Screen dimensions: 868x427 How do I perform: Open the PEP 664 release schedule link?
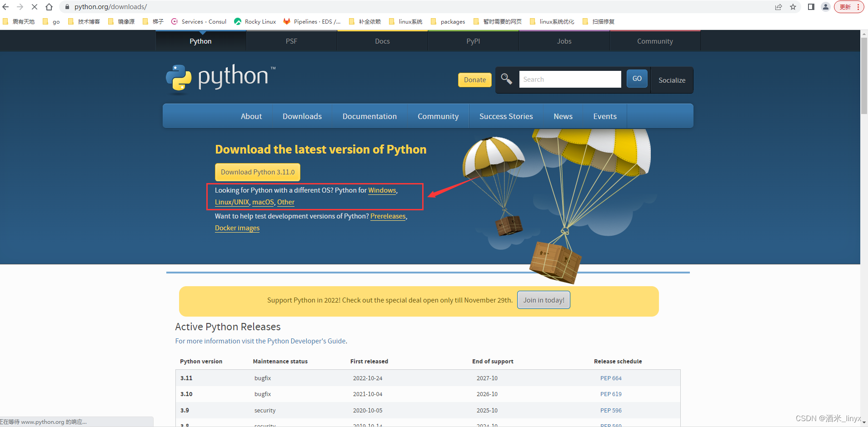click(611, 378)
